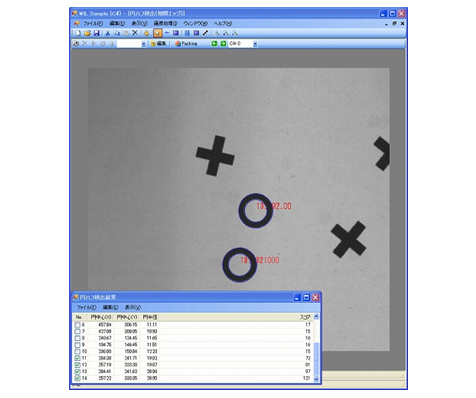Check the box for result row 6

pyautogui.click(x=78, y=325)
